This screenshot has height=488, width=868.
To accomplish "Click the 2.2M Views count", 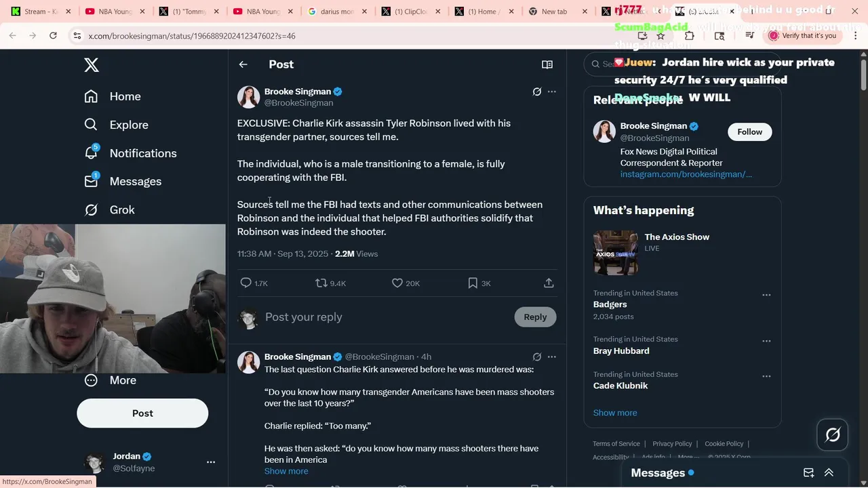I will tap(356, 253).
